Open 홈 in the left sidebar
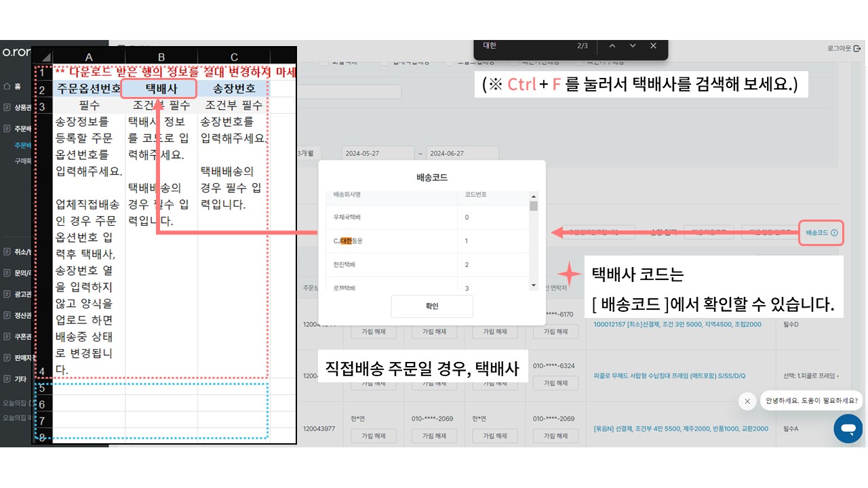Image resolution: width=868 pixels, height=488 pixels. point(12,87)
